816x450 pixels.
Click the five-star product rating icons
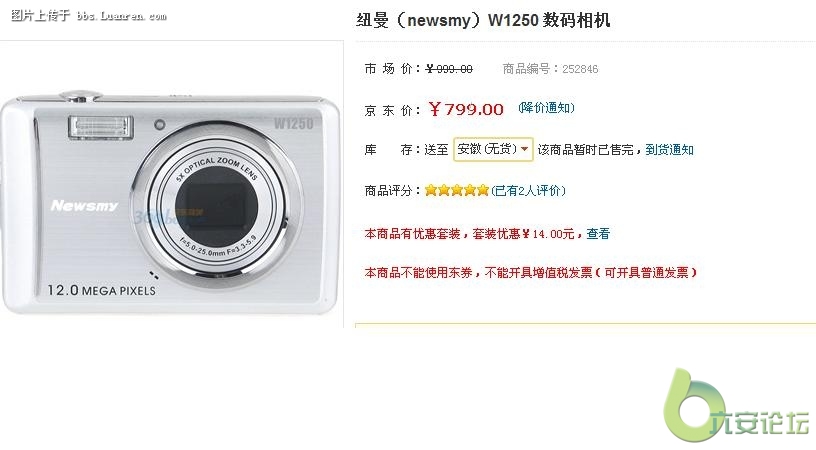coord(457,190)
